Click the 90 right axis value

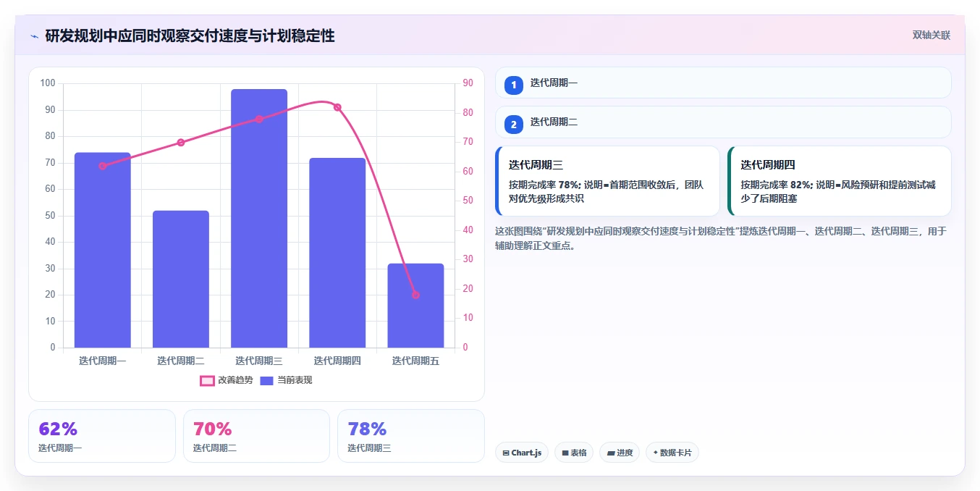click(x=468, y=83)
